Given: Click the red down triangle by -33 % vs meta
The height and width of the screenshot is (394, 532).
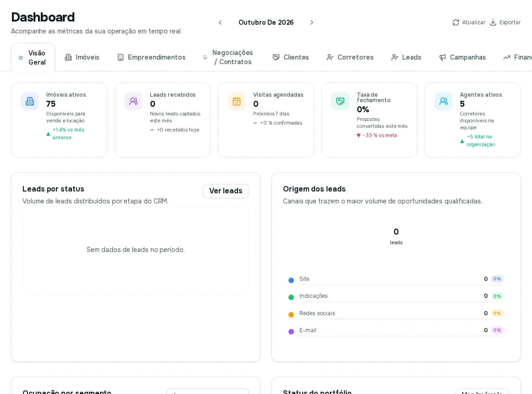Looking at the screenshot, I should [359, 136].
